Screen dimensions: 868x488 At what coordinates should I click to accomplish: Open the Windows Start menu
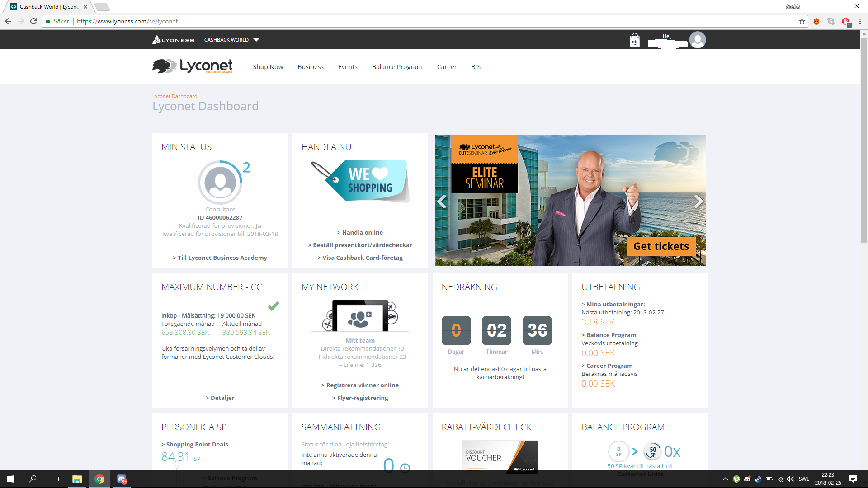pos(11,479)
